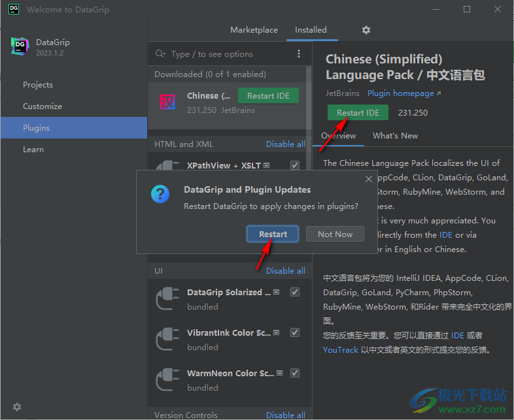
Task: Select the Chinese language pack list row
Action: click(x=227, y=105)
